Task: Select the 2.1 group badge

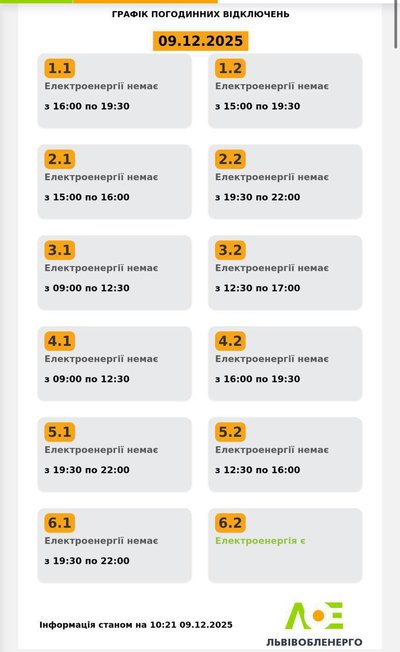Action: pos(59,159)
